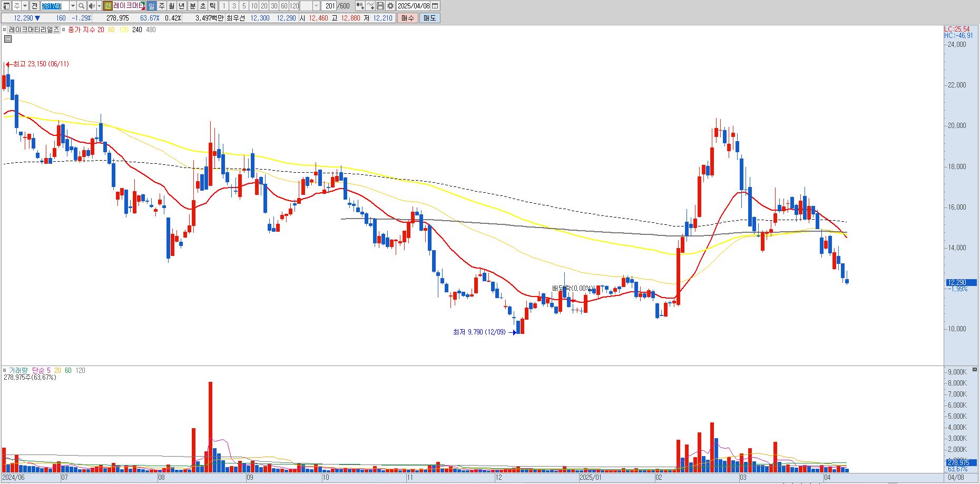Open chart settings gear icon
Viewport: 980px width, 484px height.
click(390, 6)
